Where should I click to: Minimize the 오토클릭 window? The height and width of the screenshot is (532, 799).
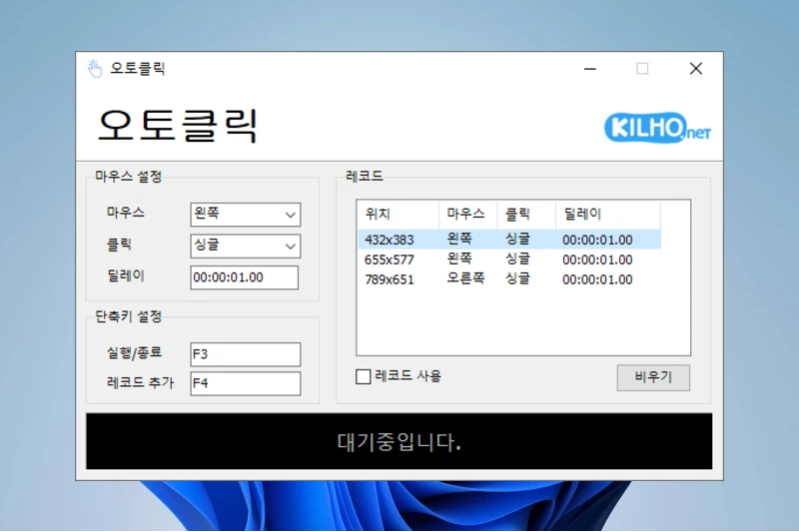(590, 69)
